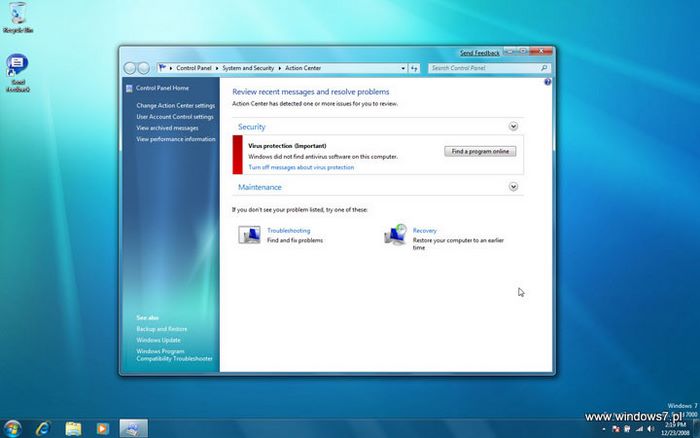Click 'Find and fix problems' description
Image resolution: width=700 pixels, height=438 pixels.
(x=295, y=240)
